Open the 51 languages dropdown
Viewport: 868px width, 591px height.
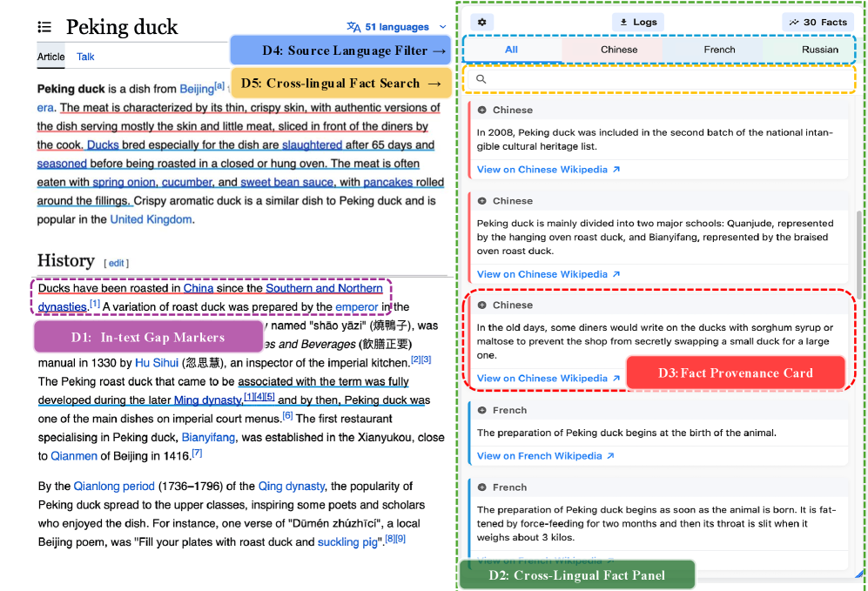(389, 27)
